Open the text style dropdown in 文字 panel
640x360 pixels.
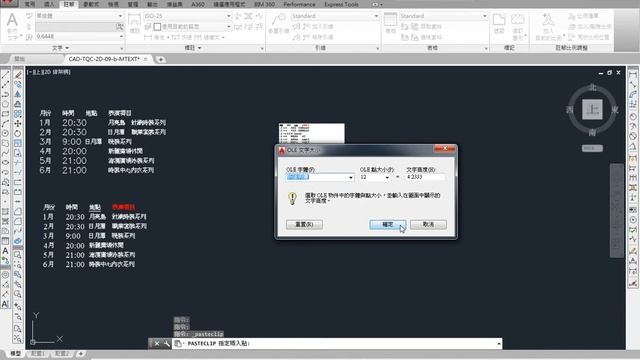120,16
